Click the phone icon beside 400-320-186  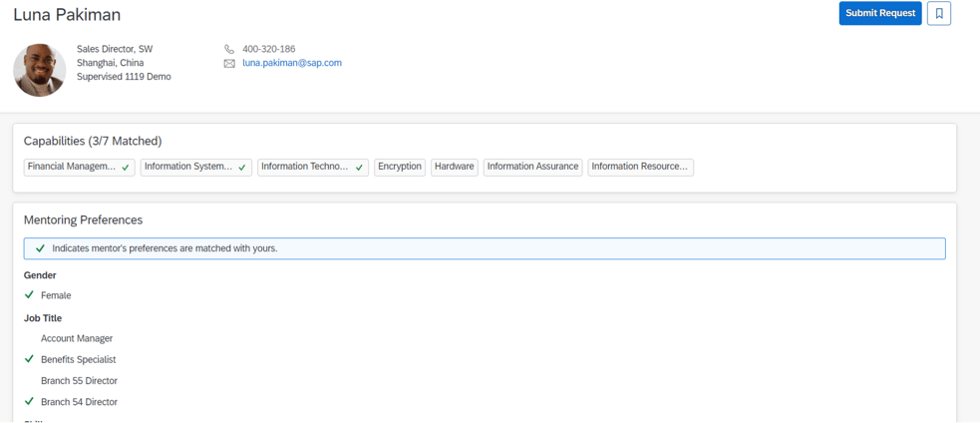point(229,49)
